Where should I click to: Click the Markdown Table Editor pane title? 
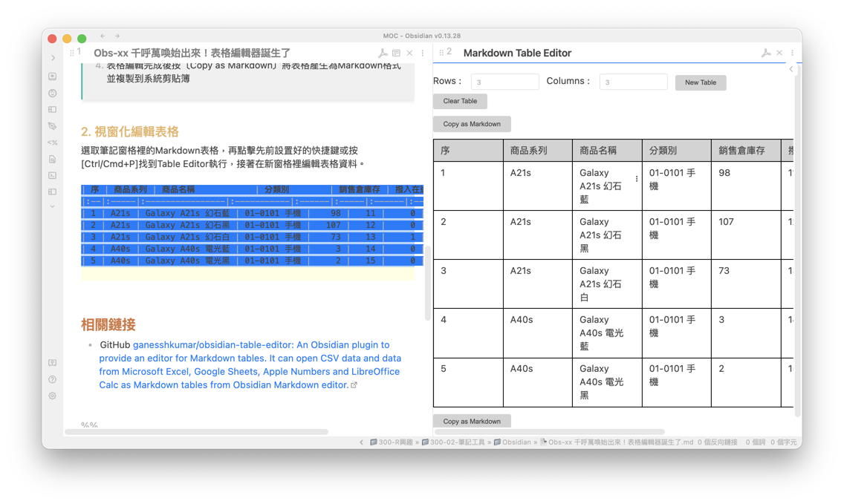point(517,53)
